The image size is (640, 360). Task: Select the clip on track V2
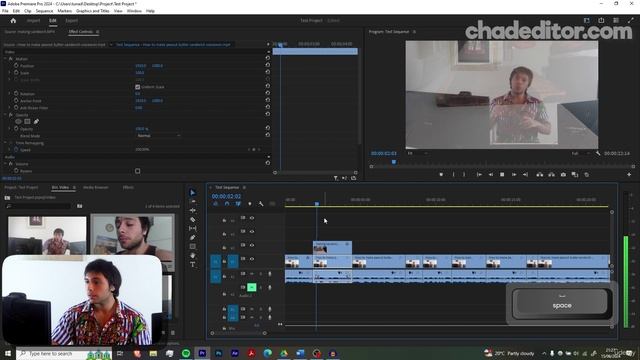click(x=332, y=247)
